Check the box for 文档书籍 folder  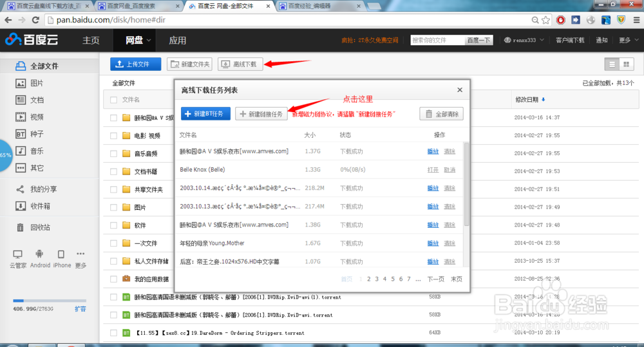(114, 171)
